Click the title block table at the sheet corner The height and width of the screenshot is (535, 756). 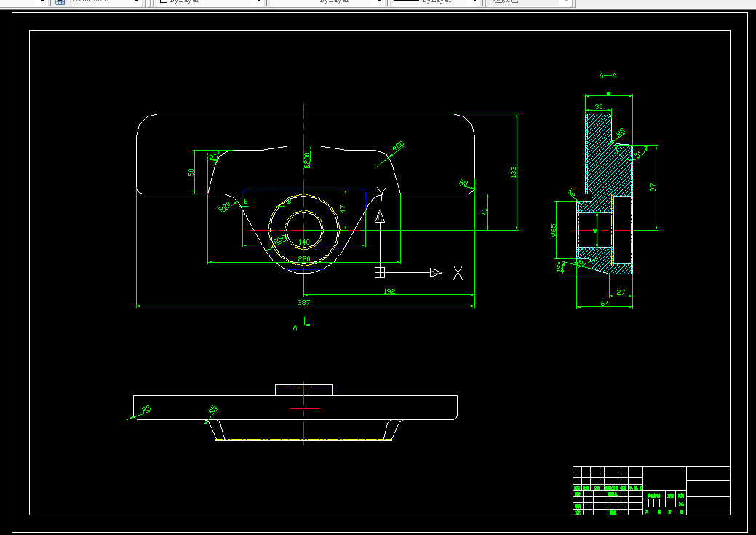(651, 490)
